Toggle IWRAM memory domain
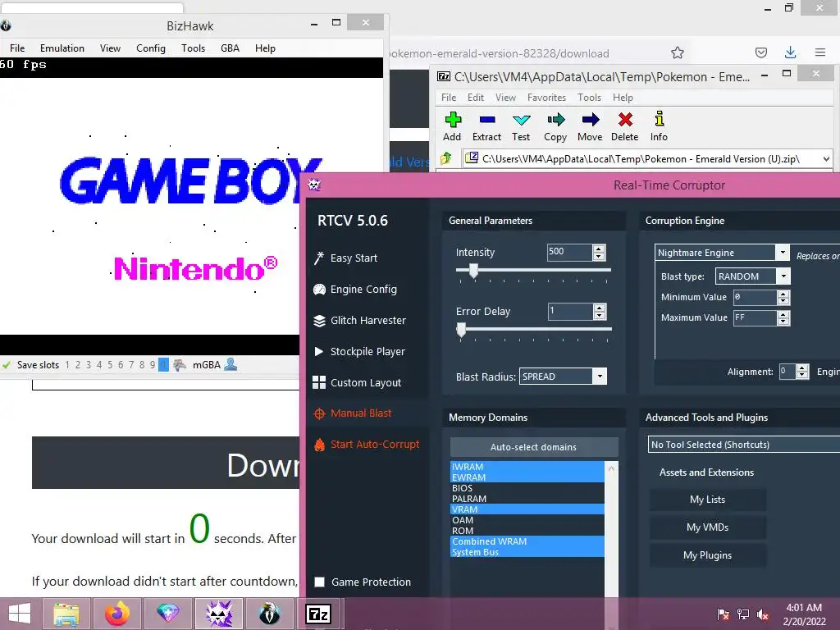Viewport: 840px width, 630px height. coord(527,467)
